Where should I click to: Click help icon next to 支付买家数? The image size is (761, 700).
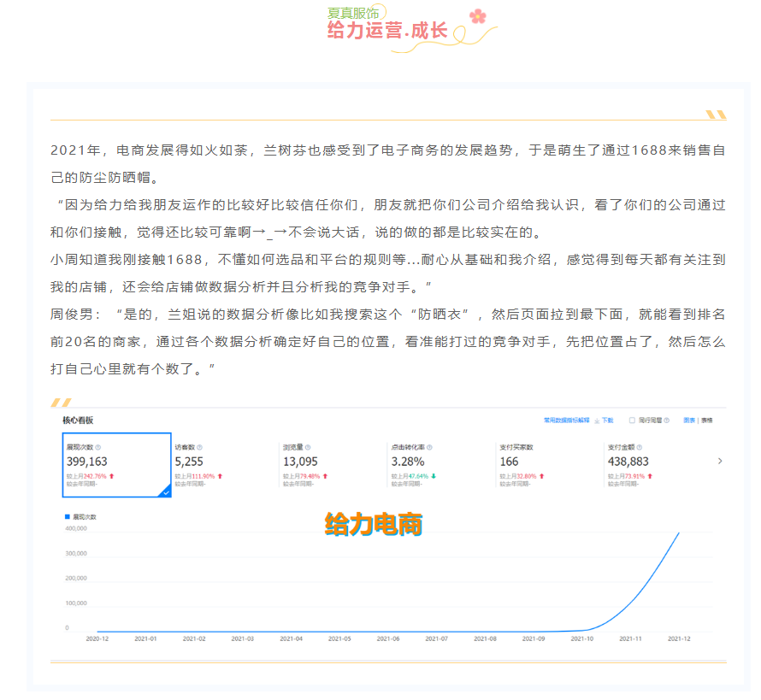pos(540,447)
